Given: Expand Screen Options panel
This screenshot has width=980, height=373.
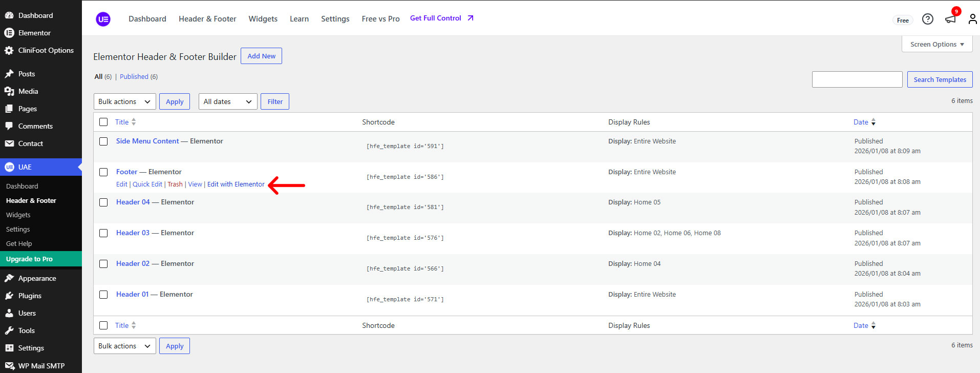Looking at the screenshot, I should (937, 44).
